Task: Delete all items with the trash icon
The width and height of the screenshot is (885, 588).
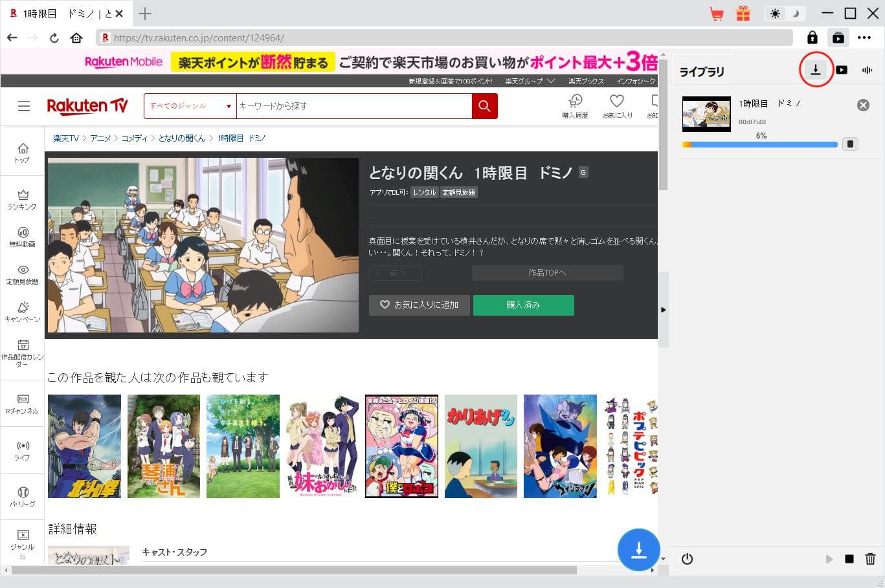Action: point(870,559)
